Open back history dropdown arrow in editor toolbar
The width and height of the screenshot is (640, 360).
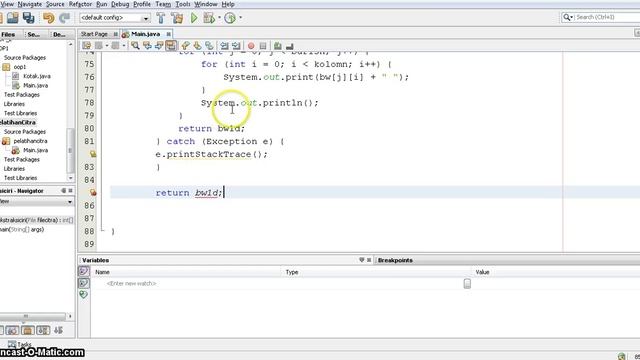[107, 46]
